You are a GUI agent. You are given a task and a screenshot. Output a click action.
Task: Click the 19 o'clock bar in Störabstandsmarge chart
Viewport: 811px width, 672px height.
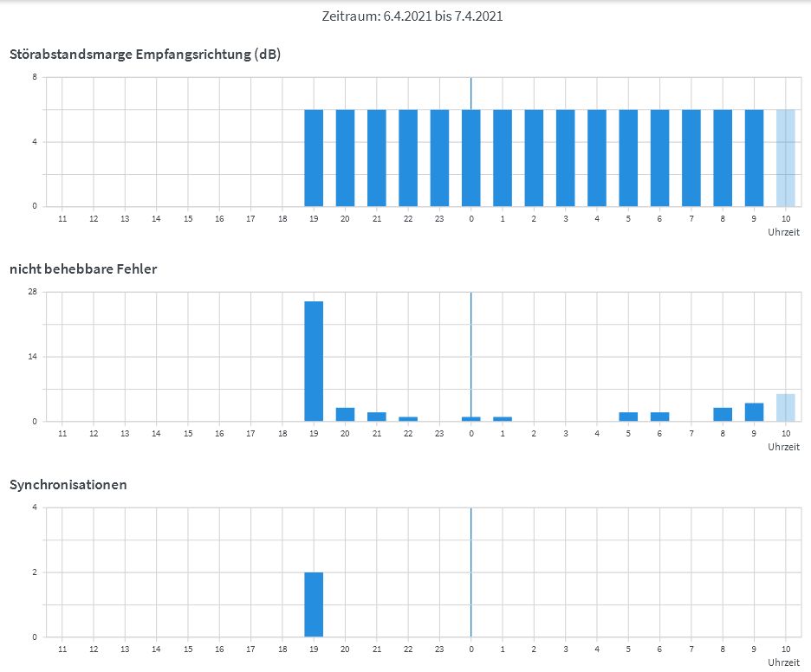tap(314, 158)
